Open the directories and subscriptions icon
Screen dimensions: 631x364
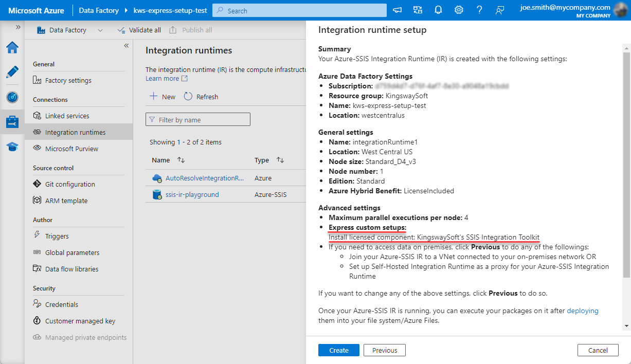tap(418, 10)
